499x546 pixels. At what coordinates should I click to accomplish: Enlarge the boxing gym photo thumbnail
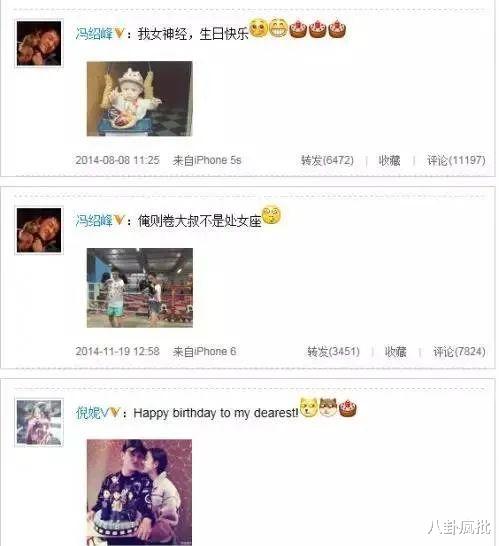(140, 288)
